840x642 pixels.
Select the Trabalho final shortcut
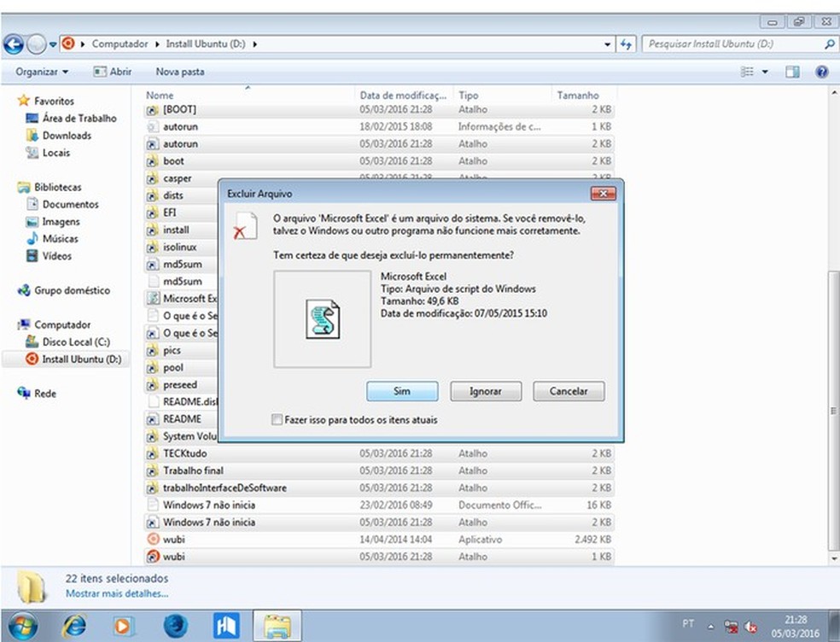(379, 470)
